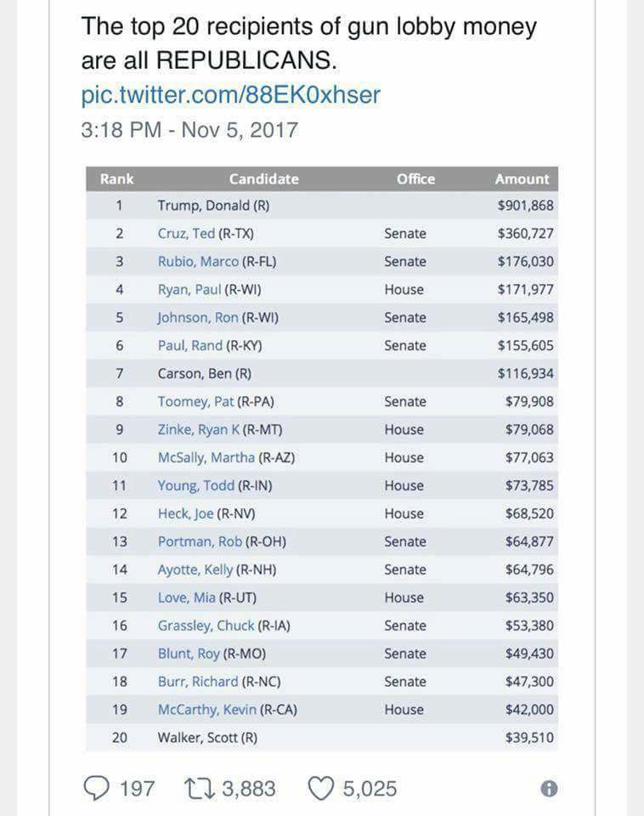Click Toomey, Pat candidate link

click(195, 402)
